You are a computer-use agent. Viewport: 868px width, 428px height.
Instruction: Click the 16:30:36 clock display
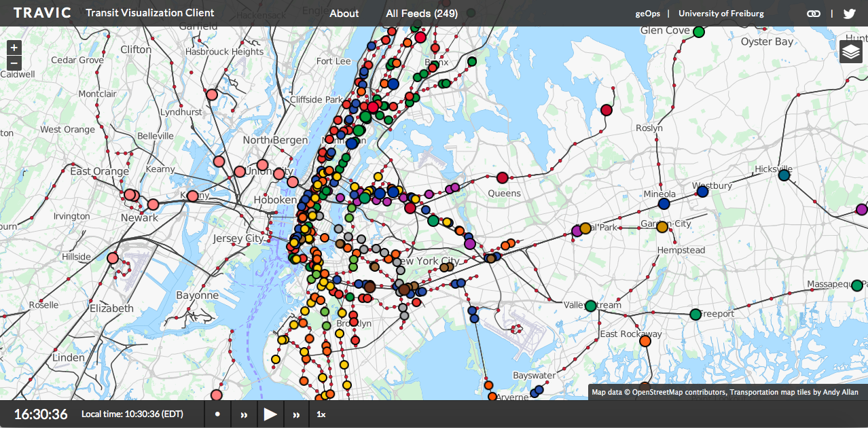pyautogui.click(x=41, y=414)
